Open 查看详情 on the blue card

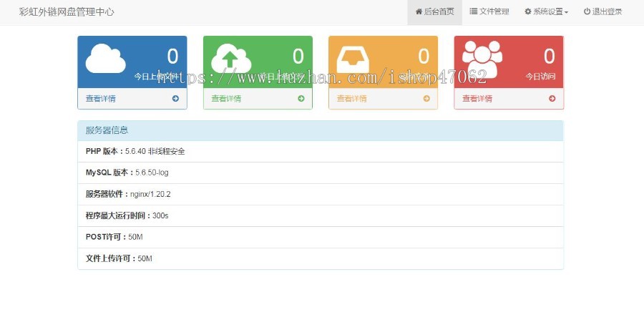(100, 99)
